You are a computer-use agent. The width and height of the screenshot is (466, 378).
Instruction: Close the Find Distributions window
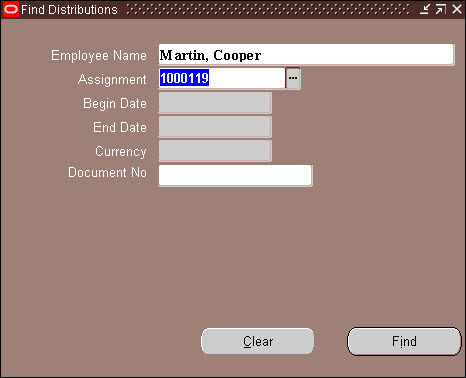(x=457, y=9)
